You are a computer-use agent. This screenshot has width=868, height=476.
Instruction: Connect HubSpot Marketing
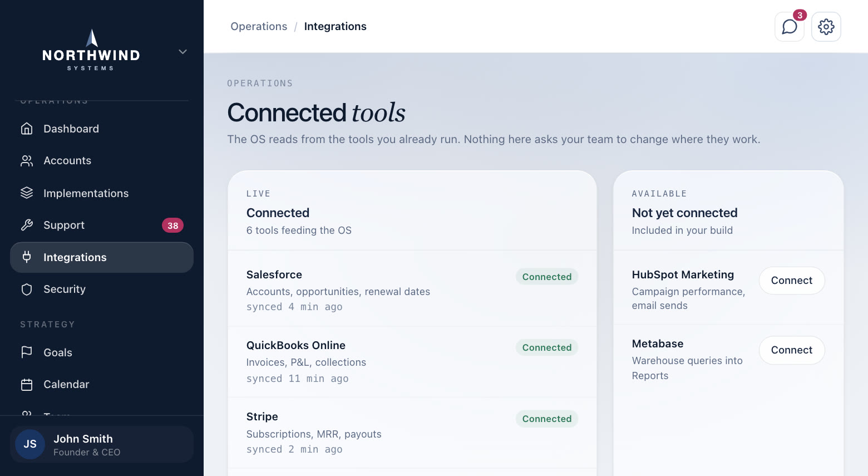792,281
